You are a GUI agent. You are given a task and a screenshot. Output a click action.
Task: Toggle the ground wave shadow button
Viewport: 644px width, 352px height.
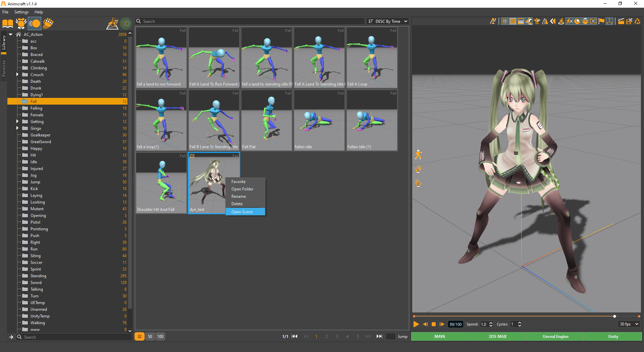[x=529, y=21]
